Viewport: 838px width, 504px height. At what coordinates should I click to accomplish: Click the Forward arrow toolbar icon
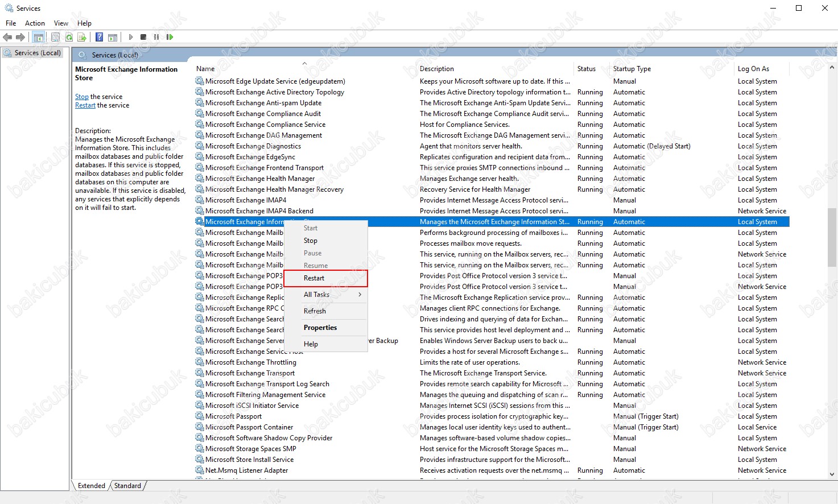(20, 37)
